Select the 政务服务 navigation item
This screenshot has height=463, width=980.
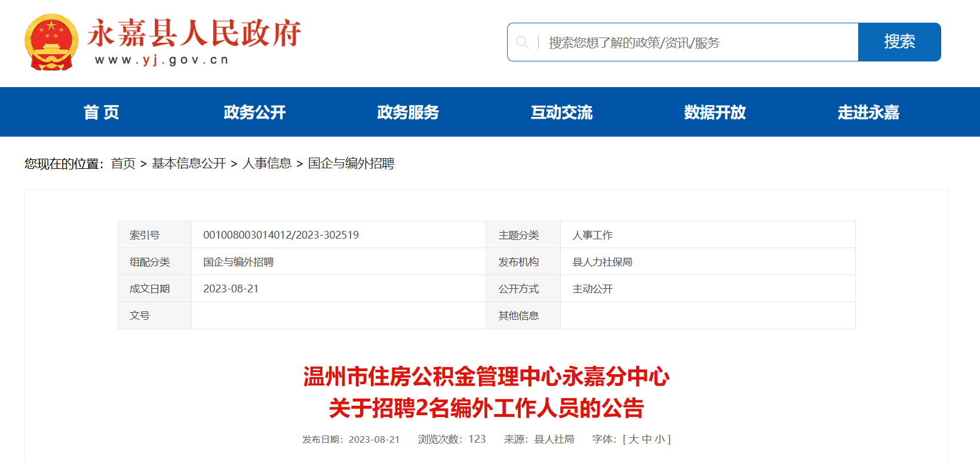[408, 112]
